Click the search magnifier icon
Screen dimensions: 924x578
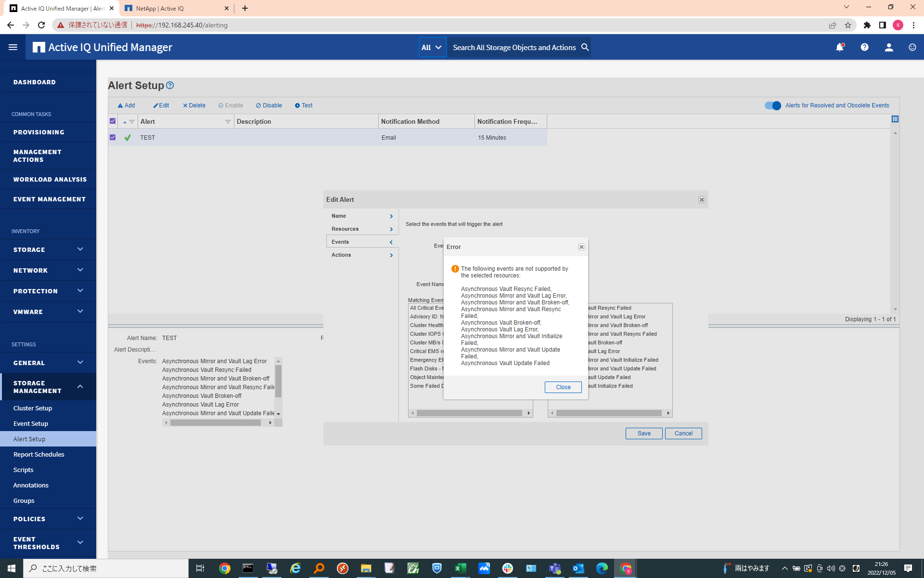coord(585,47)
